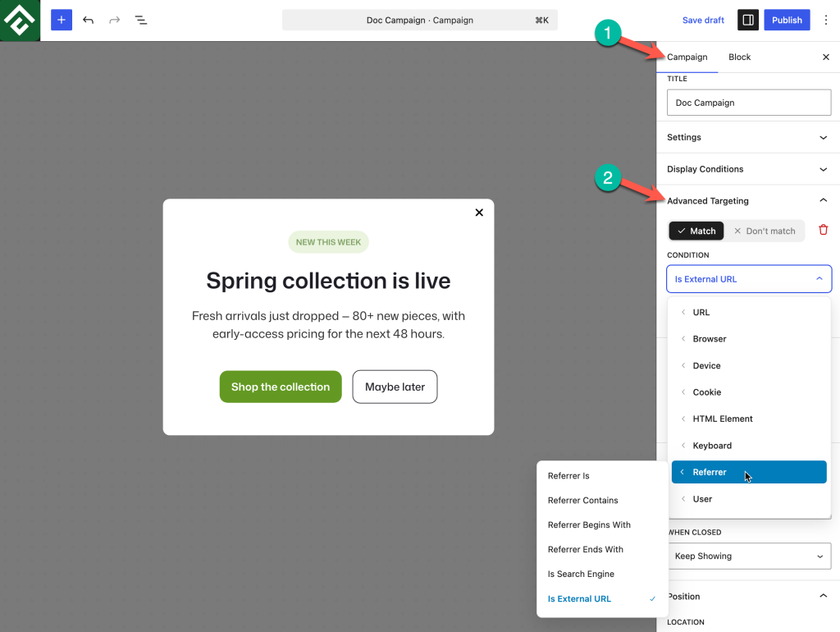Click the blue block inserter plus icon
Image resolution: width=840 pixels, height=632 pixels.
(62, 20)
